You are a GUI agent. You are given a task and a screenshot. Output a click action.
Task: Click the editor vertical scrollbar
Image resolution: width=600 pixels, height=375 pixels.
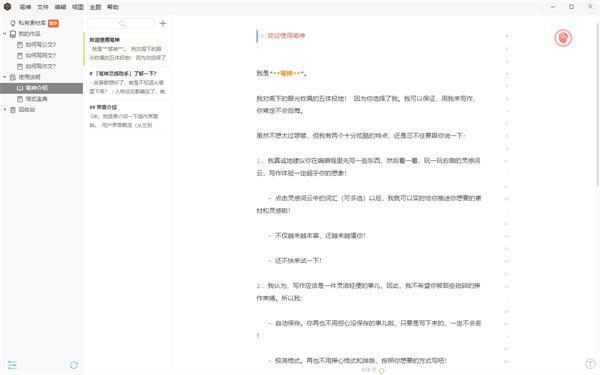point(598,105)
